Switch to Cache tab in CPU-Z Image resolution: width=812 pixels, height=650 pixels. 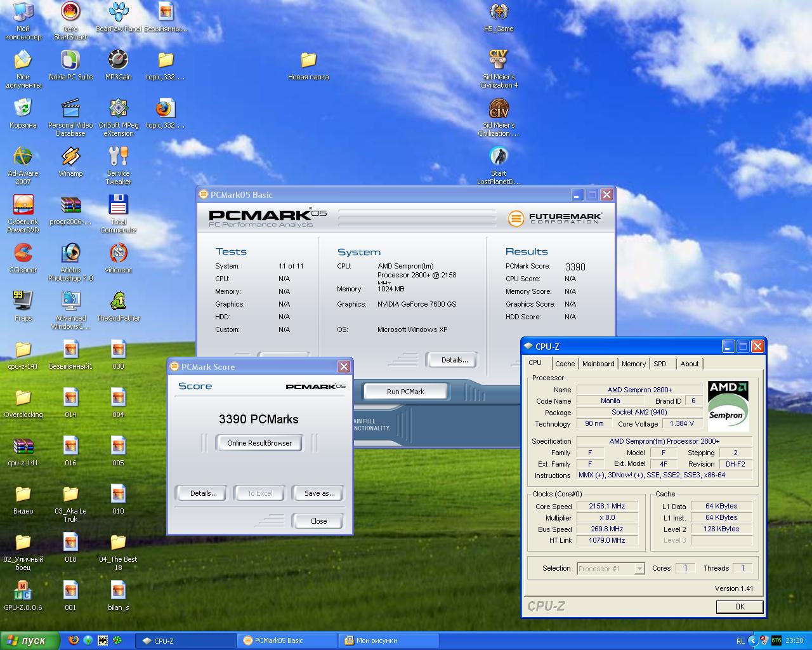pyautogui.click(x=565, y=364)
